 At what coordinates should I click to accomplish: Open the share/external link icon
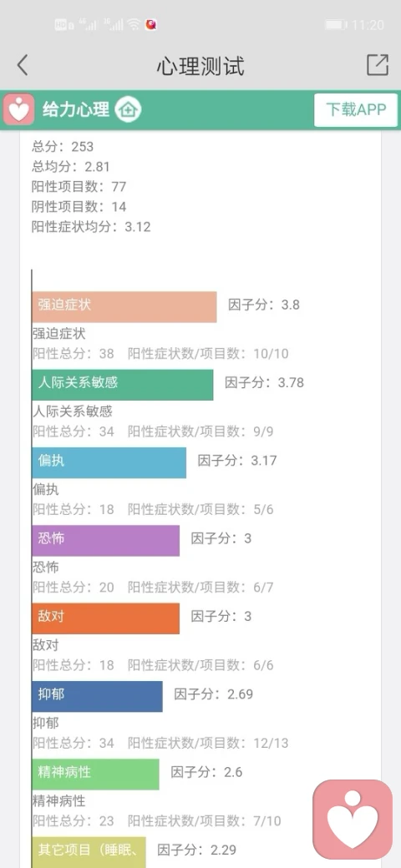pyautogui.click(x=378, y=65)
